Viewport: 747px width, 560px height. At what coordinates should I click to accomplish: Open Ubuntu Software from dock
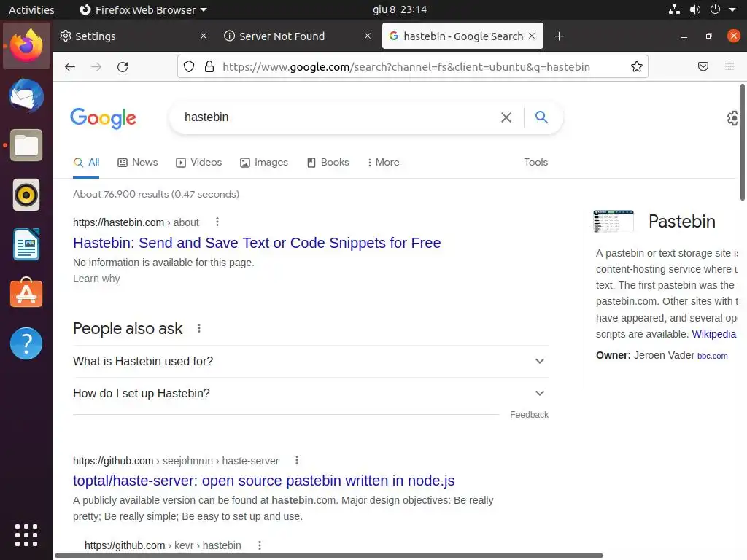(26, 293)
